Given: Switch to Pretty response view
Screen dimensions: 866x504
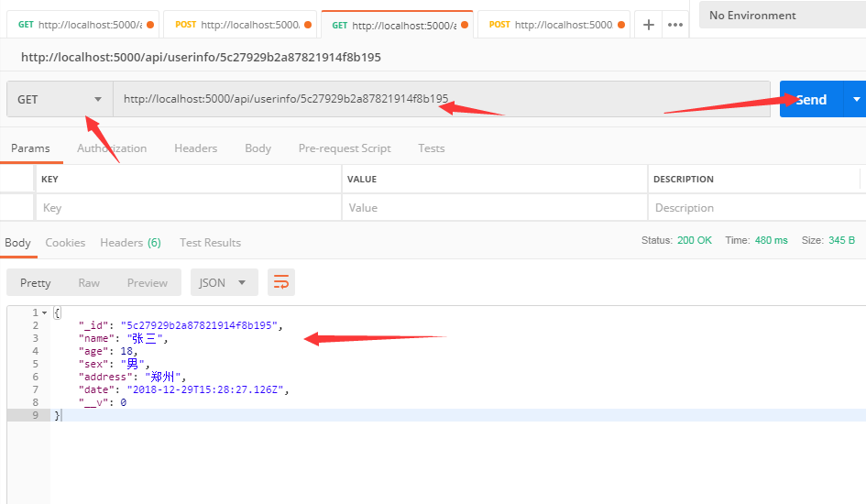Looking at the screenshot, I should coord(36,282).
